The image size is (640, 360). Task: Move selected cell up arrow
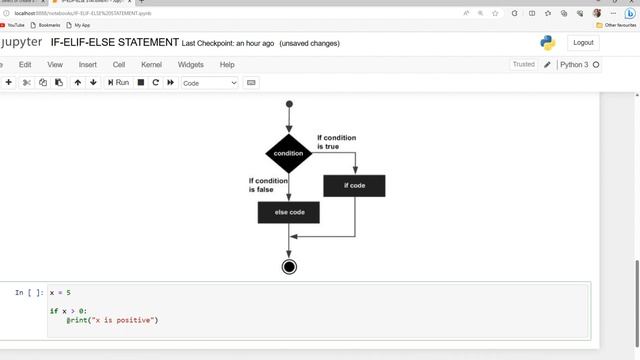point(78,82)
